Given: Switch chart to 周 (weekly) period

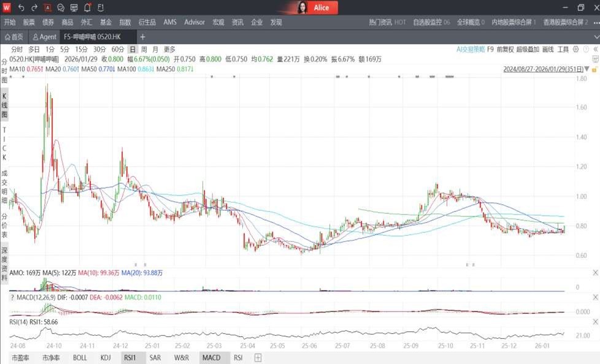Looking at the screenshot, I should [x=144, y=49].
